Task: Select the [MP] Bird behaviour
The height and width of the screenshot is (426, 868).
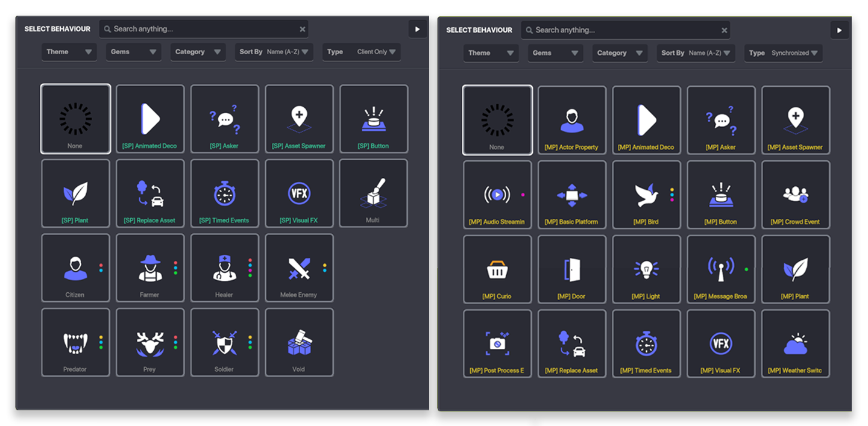Action: [646, 195]
